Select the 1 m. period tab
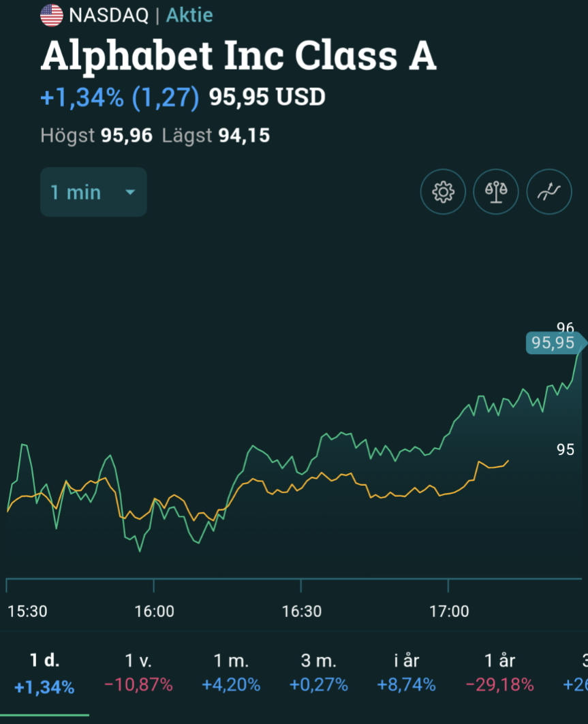This screenshot has height=724, width=588. (x=231, y=673)
